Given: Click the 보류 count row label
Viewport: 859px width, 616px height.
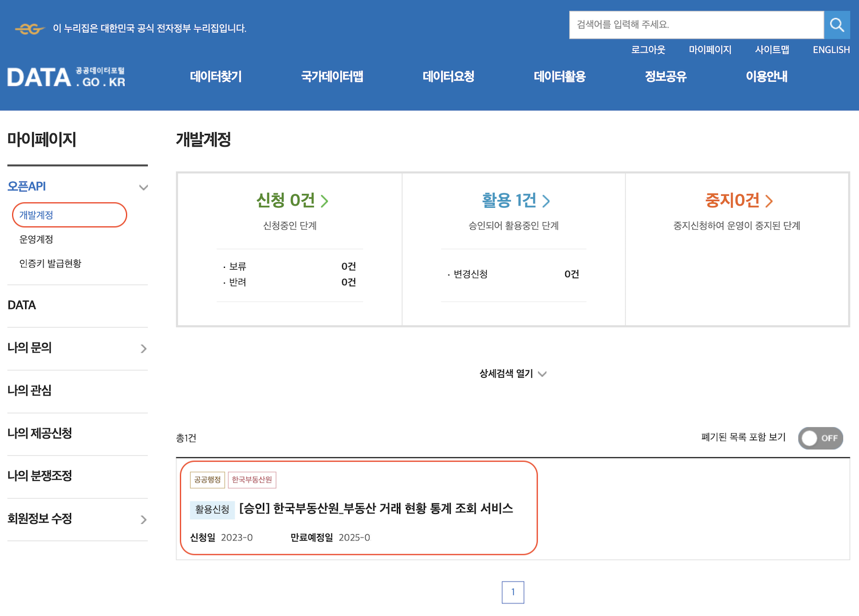Looking at the screenshot, I should point(238,266).
